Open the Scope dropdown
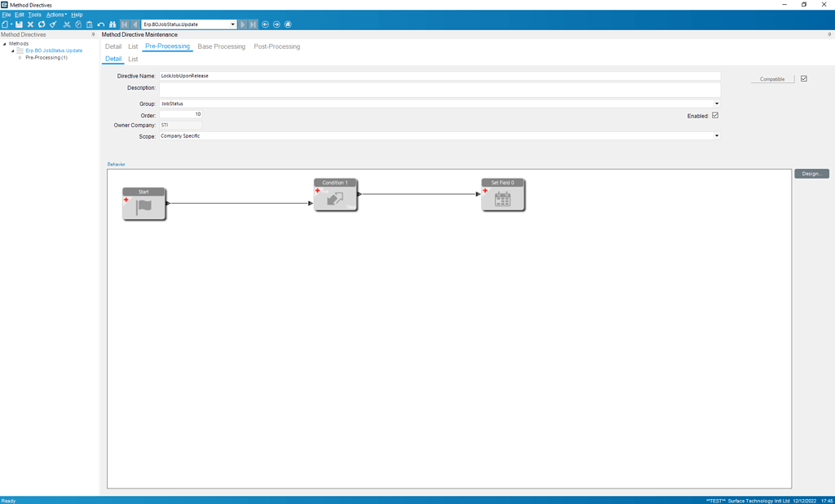Image resolution: width=835 pixels, height=504 pixels. (x=715, y=135)
